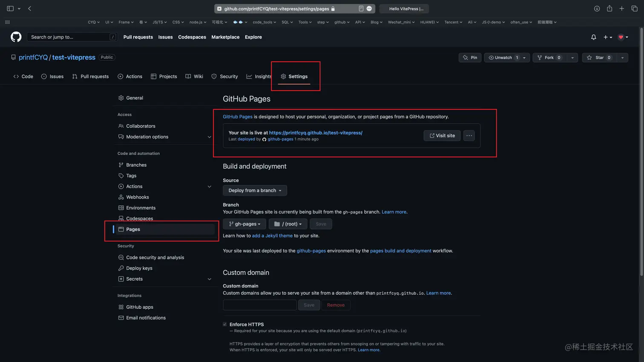
Task: Click printfCYQ owner link
Action: pyautogui.click(x=33, y=57)
